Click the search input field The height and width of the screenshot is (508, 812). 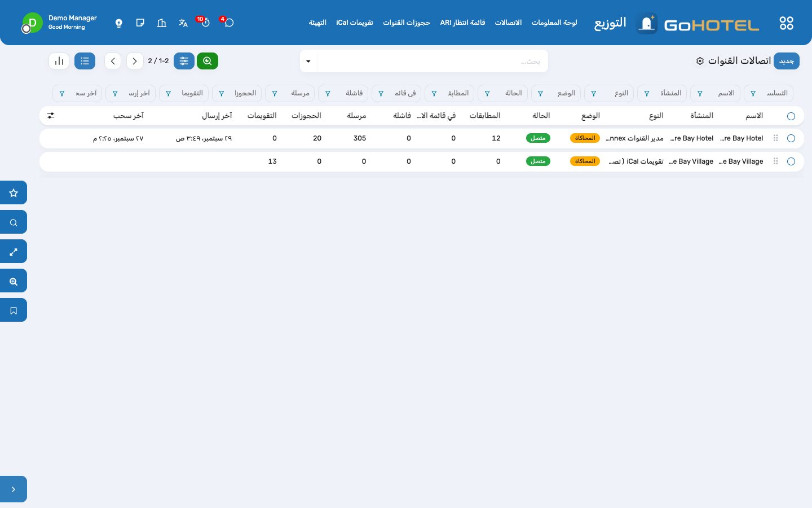(x=431, y=61)
